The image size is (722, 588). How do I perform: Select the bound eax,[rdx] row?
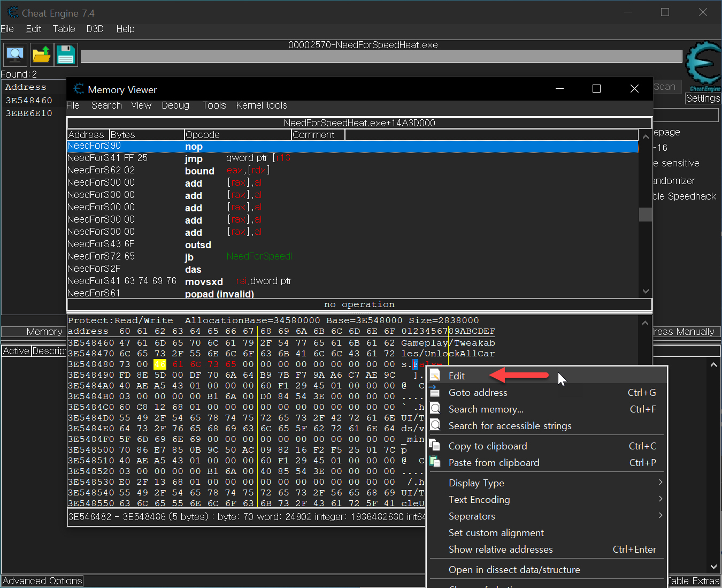(352, 171)
